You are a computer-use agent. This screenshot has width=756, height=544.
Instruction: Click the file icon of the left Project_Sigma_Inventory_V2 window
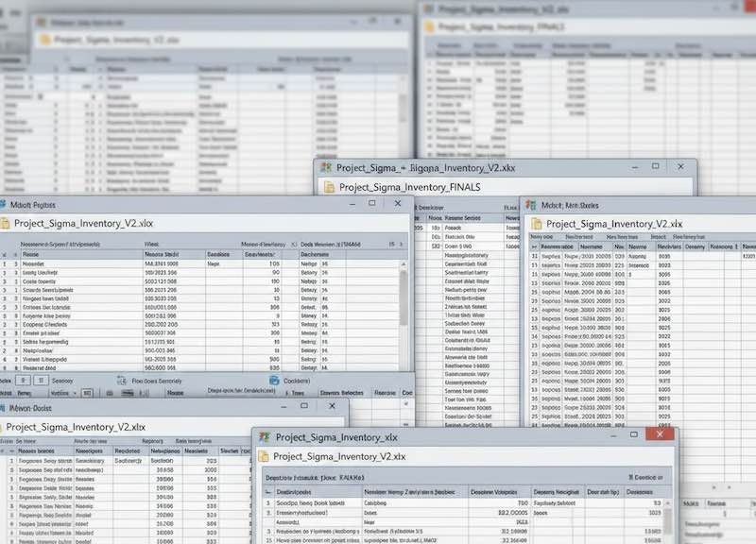click(6, 224)
